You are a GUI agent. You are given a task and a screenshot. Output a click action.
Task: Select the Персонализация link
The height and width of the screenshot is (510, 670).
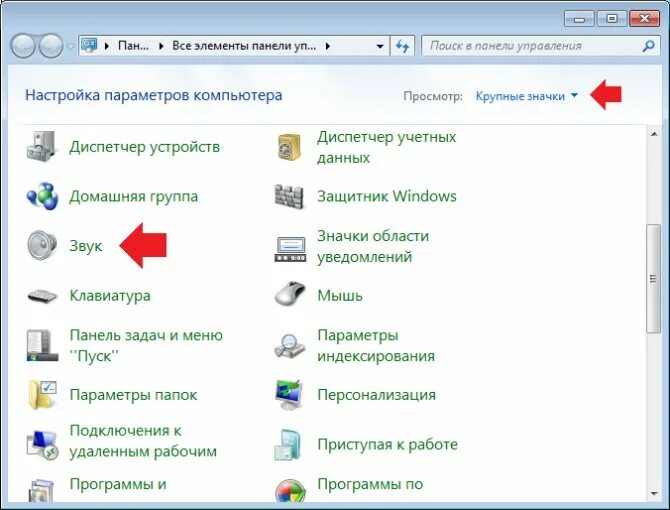(376, 395)
